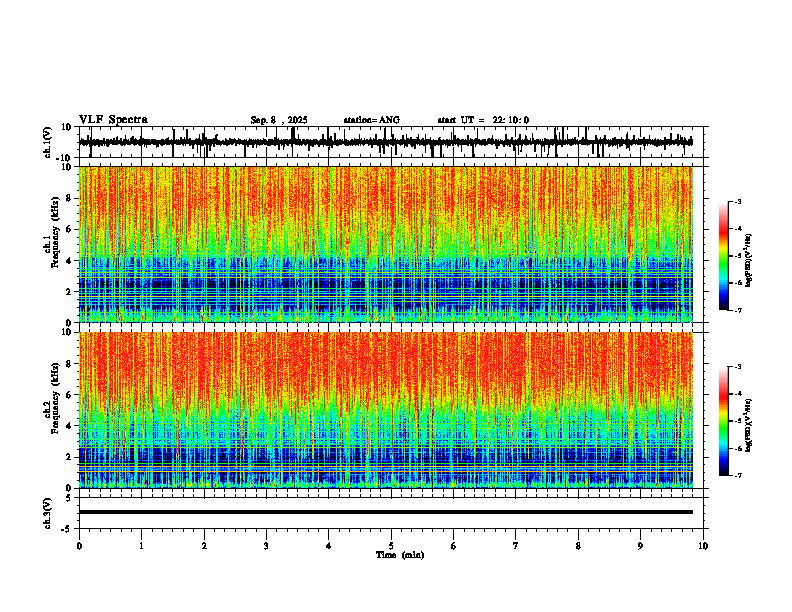Click the ch.1 spectrogram color bar
The height and width of the screenshot is (612, 792).
click(724, 256)
